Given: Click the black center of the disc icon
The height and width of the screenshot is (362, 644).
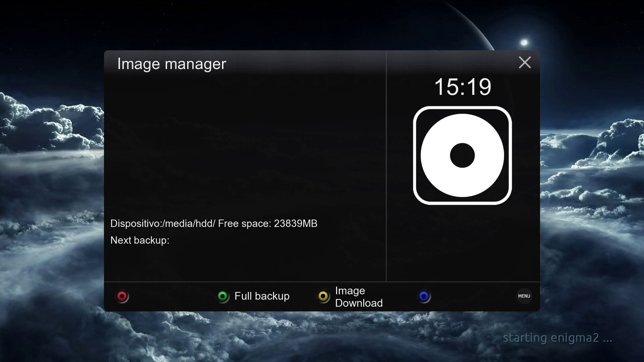Looking at the screenshot, I should coord(462,155).
